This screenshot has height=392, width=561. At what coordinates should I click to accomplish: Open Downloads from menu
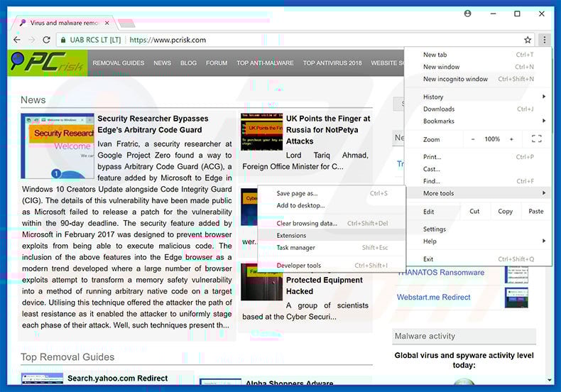point(478,109)
